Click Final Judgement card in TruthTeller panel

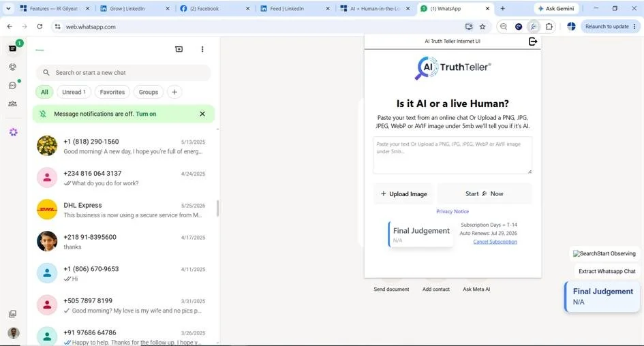coord(420,234)
